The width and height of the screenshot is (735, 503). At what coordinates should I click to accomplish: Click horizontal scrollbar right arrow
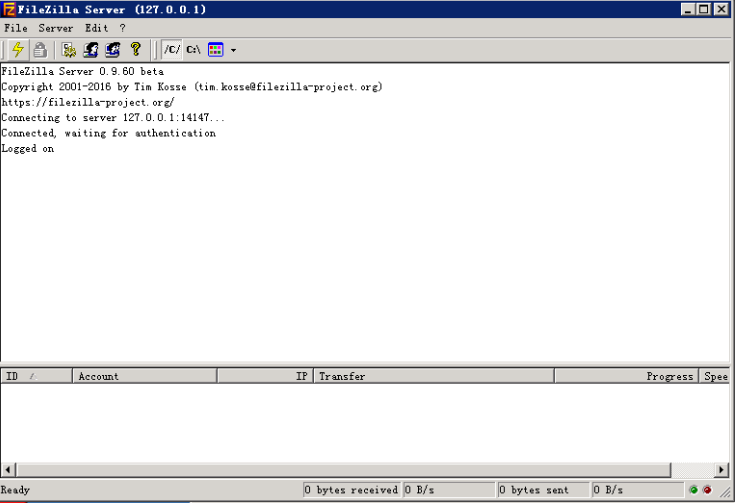tap(721, 469)
